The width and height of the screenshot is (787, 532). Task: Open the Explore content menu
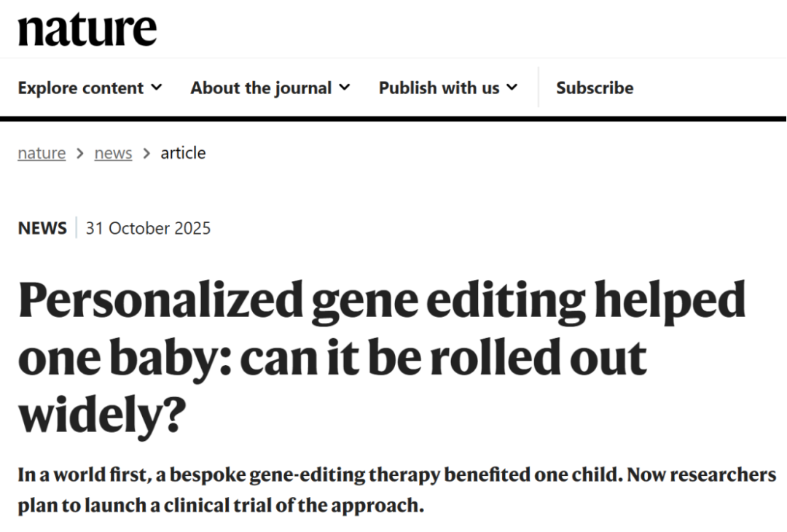click(x=80, y=88)
